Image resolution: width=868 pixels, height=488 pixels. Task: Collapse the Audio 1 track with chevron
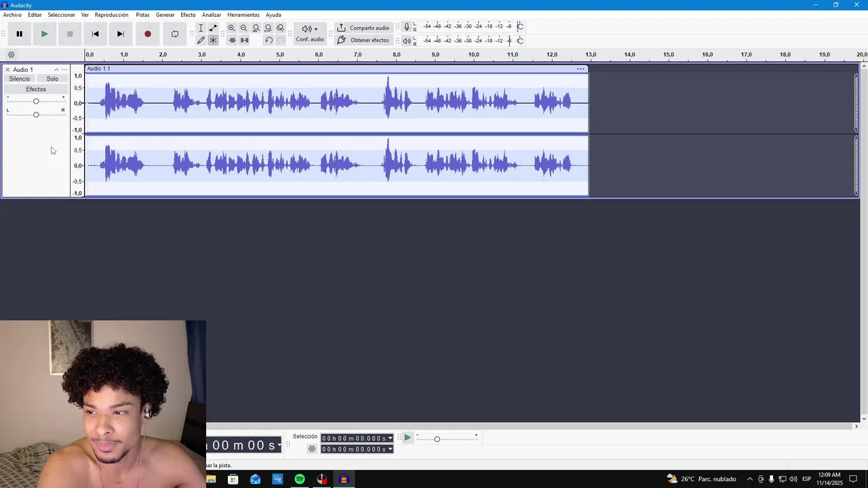tap(56, 70)
